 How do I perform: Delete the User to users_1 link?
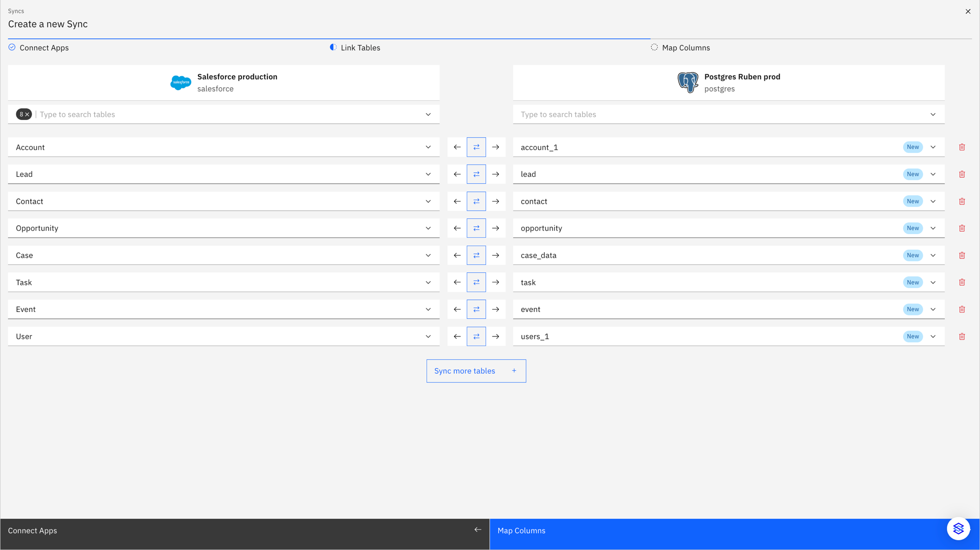click(x=962, y=336)
